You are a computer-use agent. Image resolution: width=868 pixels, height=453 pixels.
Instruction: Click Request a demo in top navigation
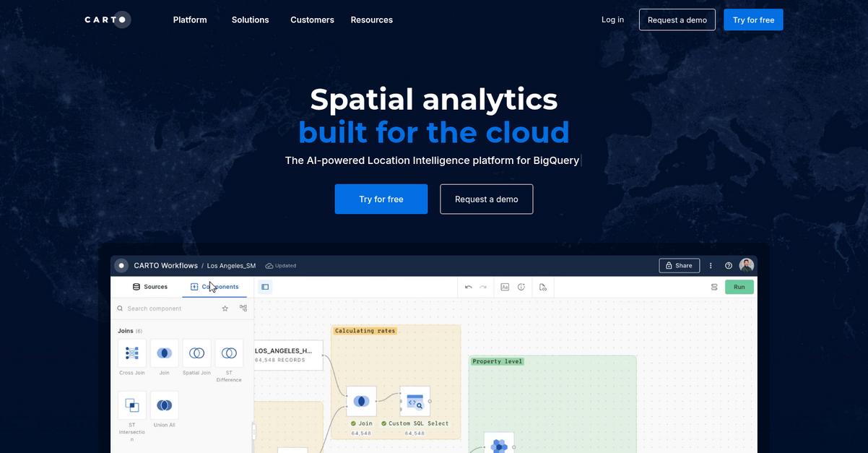[677, 20]
